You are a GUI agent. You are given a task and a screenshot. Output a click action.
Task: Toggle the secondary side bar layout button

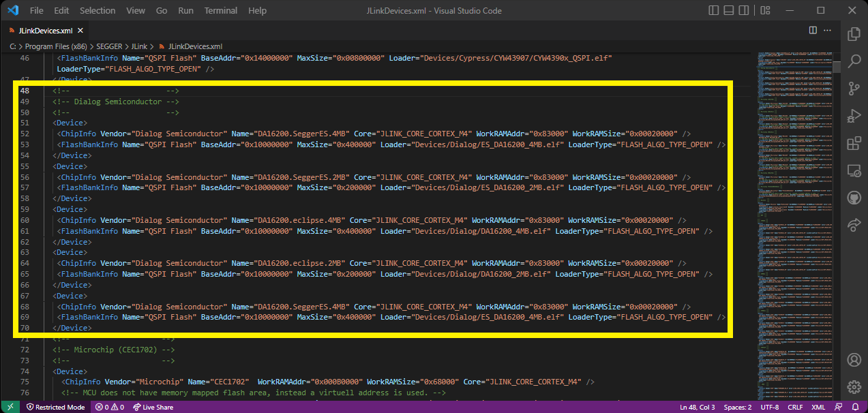pos(743,11)
